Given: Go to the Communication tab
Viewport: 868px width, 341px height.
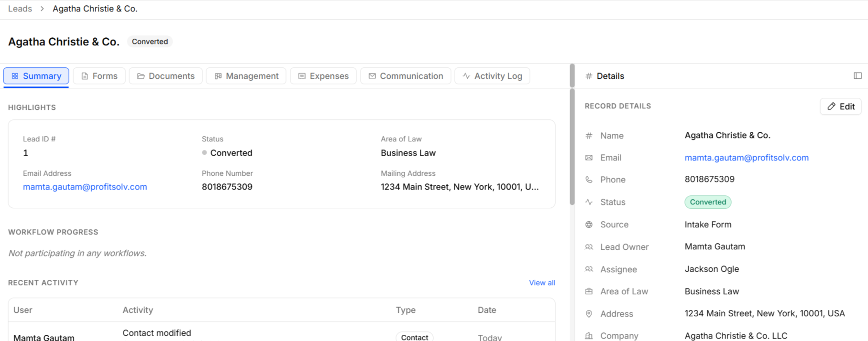Looking at the screenshot, I should [406, 76].
